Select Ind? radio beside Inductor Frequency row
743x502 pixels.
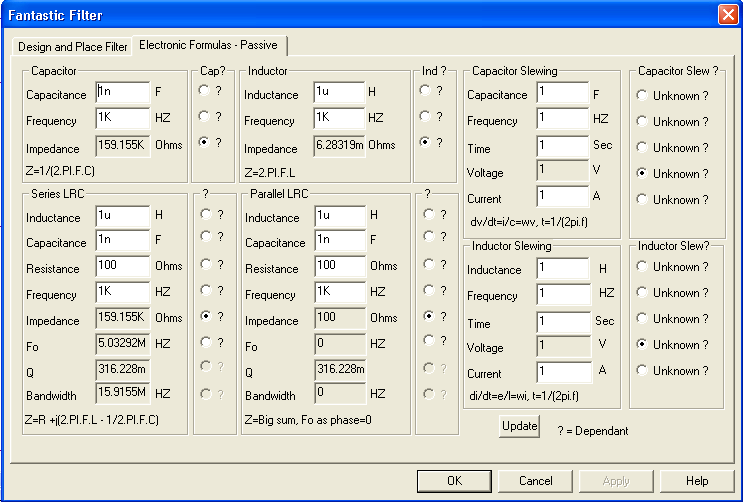click(427, 116)
